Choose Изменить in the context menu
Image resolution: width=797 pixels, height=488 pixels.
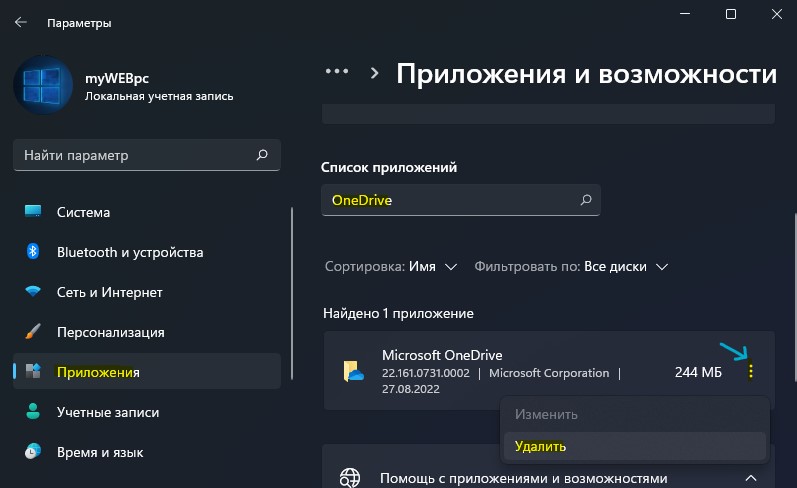point(635,414)
